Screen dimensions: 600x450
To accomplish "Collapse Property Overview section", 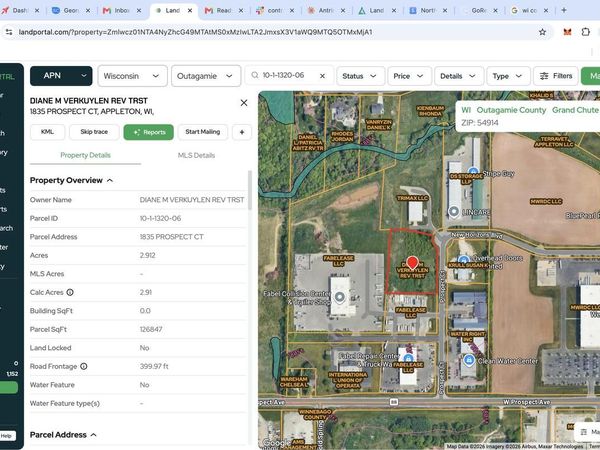I will click(x=110, y=180).
